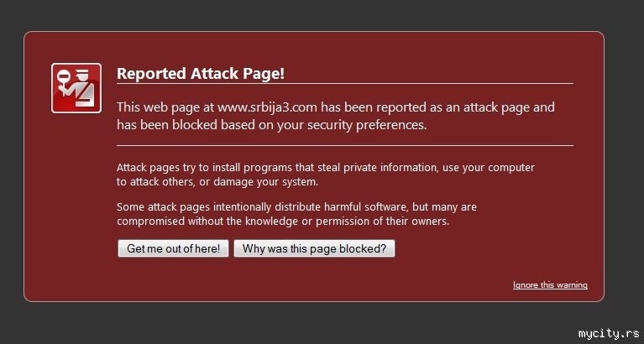Click the "reported as an attack page" text
The height and width of the screenshot is (344, 644).
(x=458, y=107)
